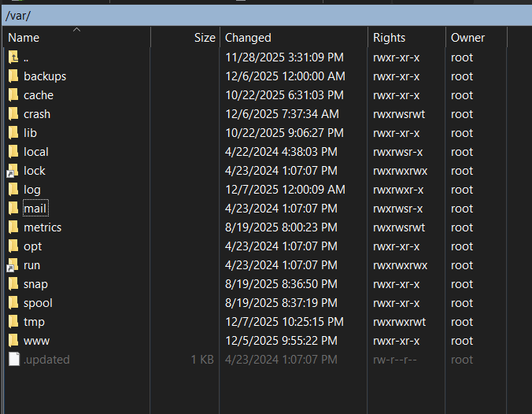
Task: Sort by Changed column header
Action: tap(248, 38)
